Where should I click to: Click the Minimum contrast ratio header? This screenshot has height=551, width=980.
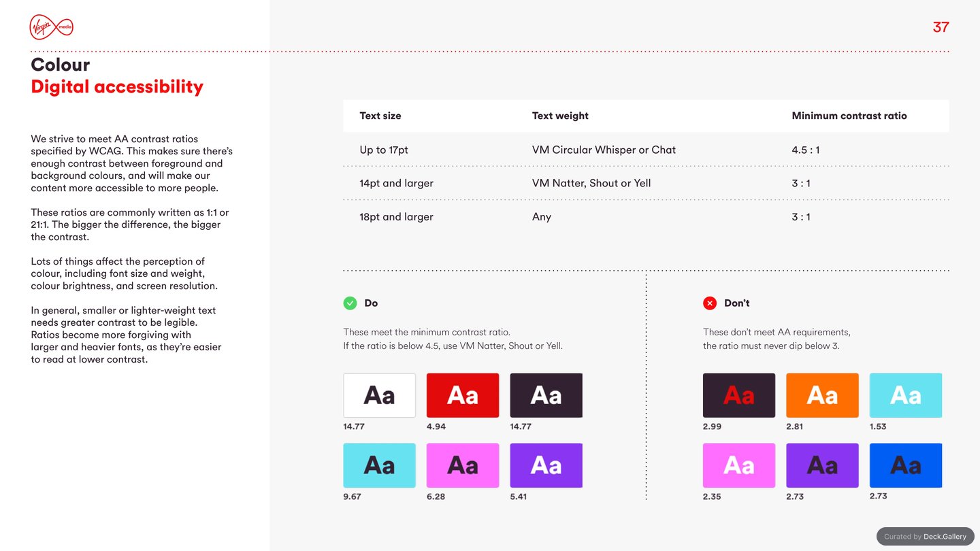click(849, 116)
